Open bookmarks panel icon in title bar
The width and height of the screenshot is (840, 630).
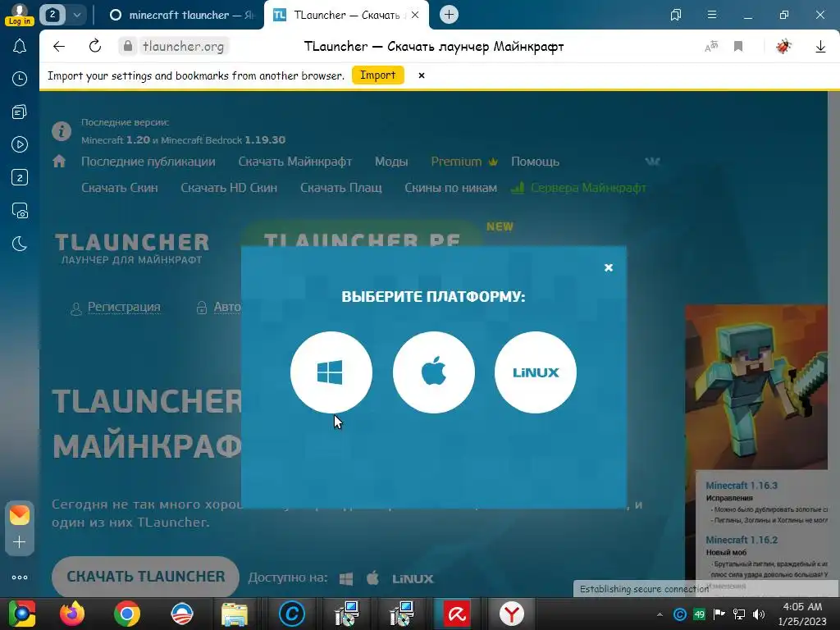(676, 15)
